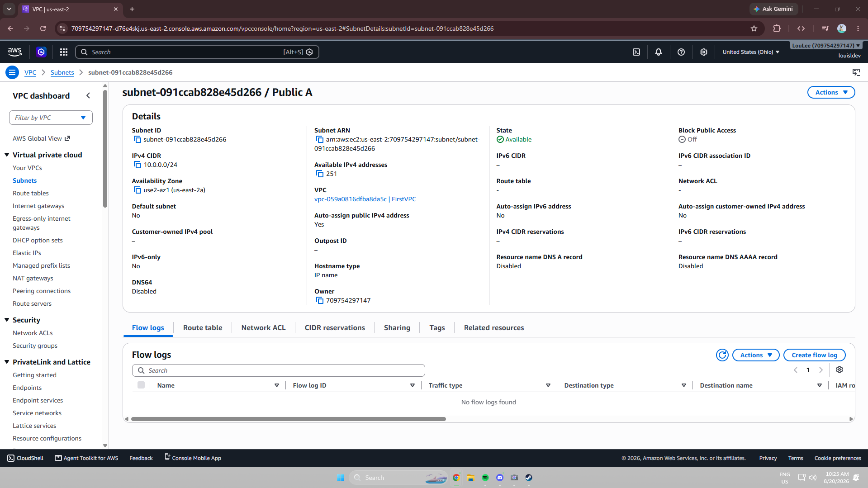This screenshot has width=868, height=488.
Task: Focus the AWS console Search box
Action: point(197,52)
